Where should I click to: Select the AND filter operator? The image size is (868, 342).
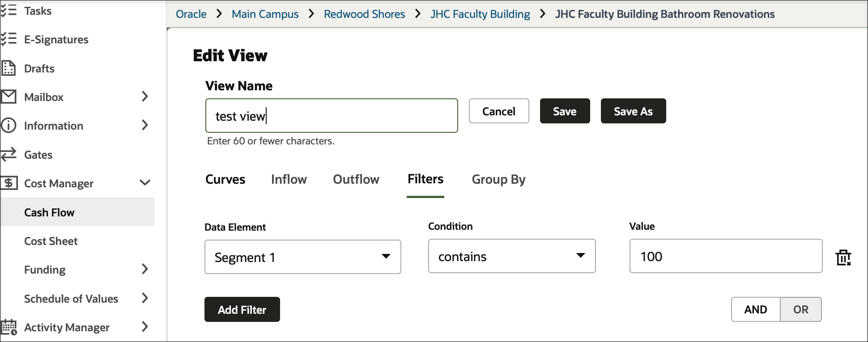click(756, 309)
